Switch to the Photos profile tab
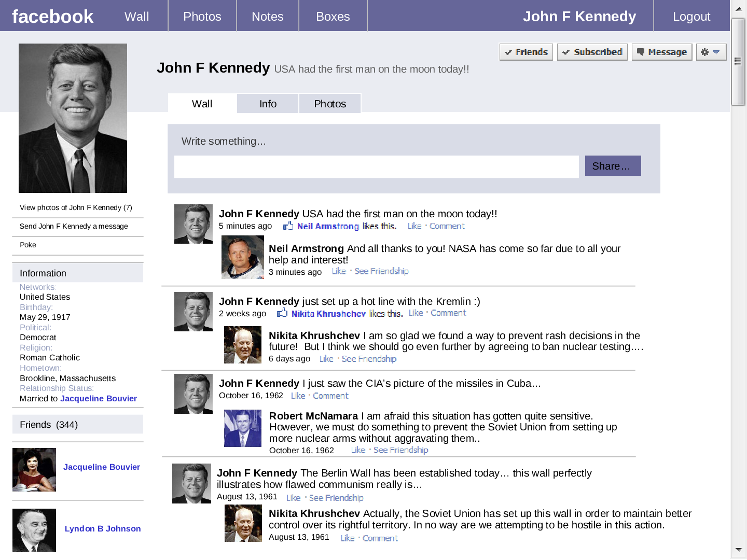Screen dimensions: 747x560 pos(330,104)
